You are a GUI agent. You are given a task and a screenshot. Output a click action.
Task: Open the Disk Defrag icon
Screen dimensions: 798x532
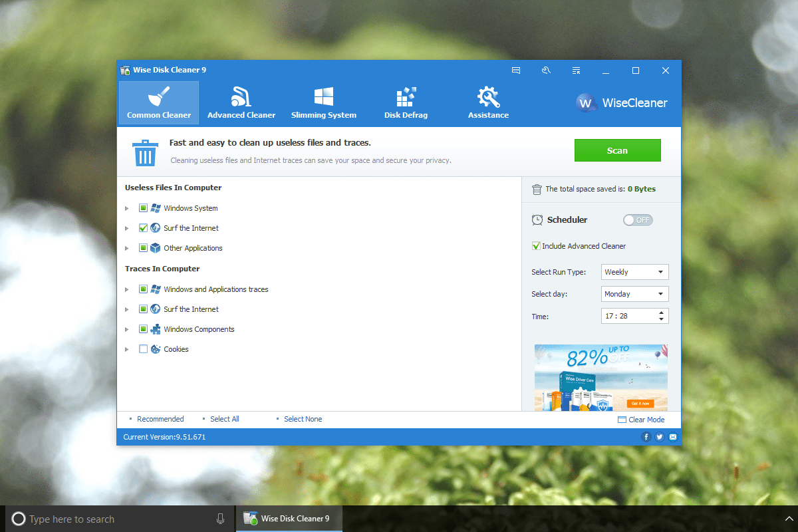406,98
